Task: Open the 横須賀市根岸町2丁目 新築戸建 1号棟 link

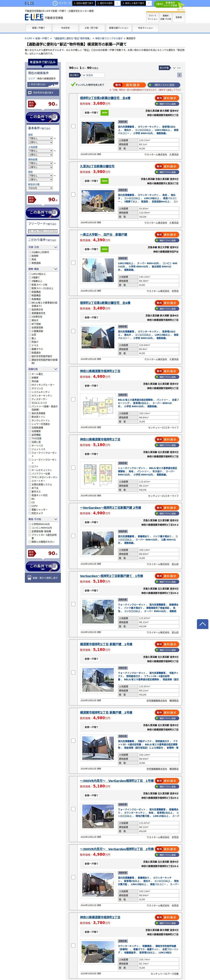Action: (106, 644)
